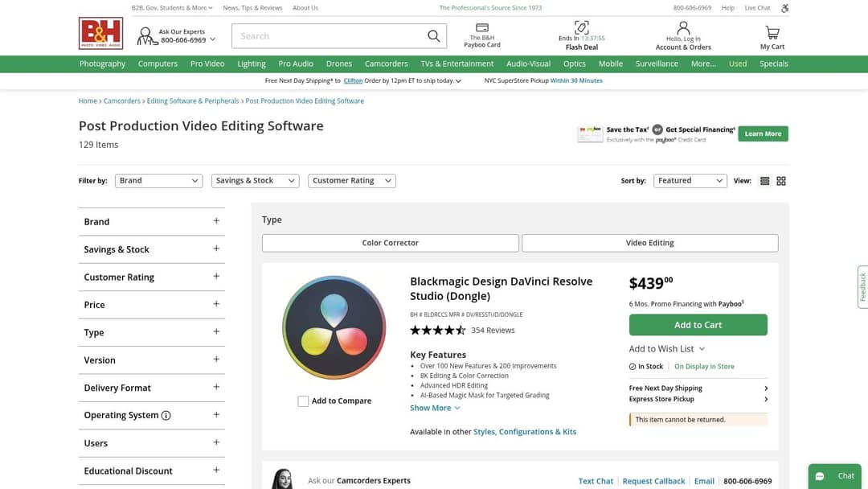Click the B&H logo icon
The image size is (868, 489).
[x=100, y=33]
